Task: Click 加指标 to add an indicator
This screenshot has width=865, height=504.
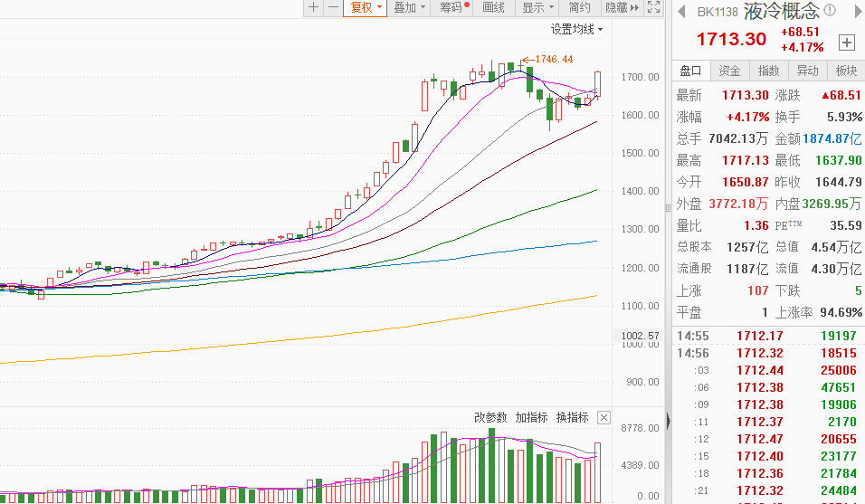Action: (x=531, y=417)
